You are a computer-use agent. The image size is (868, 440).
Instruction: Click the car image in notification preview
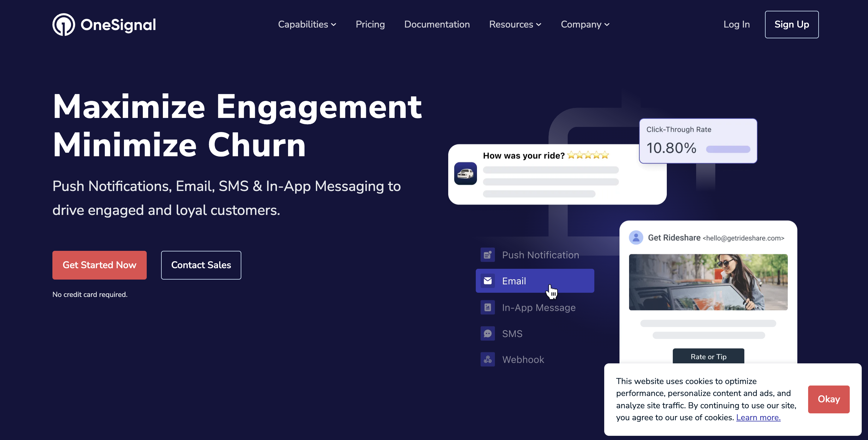tap(466, 173)
